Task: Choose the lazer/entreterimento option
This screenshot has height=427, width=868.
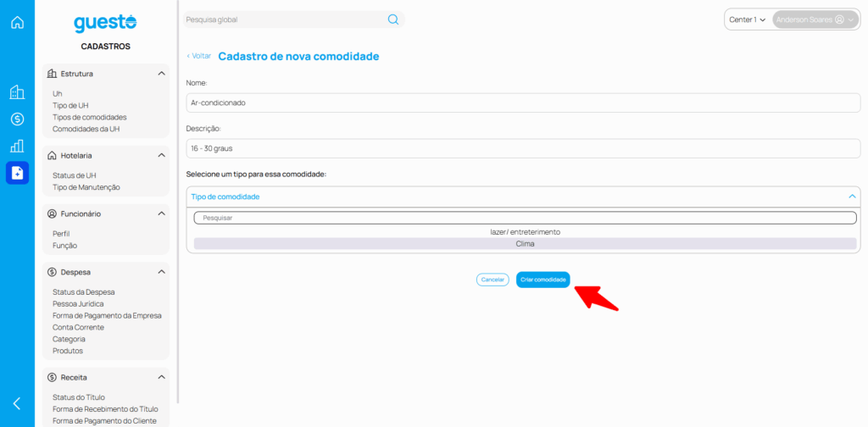Action: (x=525, y=231)
